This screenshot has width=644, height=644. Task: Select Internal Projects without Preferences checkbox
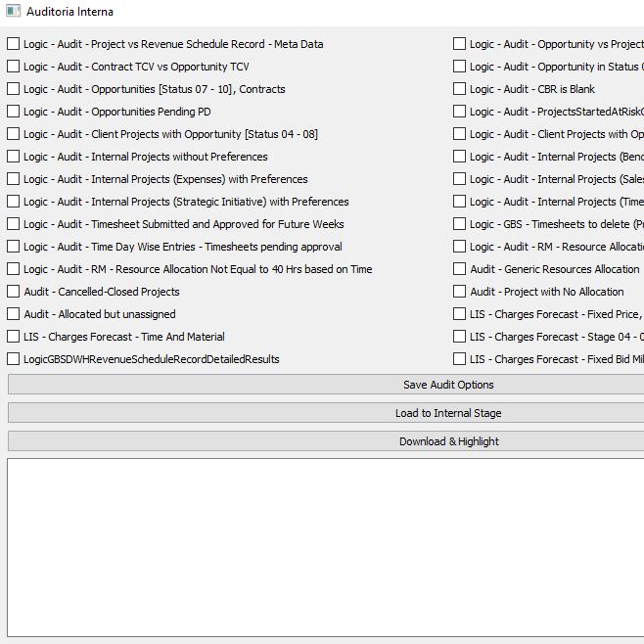point(14,157)
